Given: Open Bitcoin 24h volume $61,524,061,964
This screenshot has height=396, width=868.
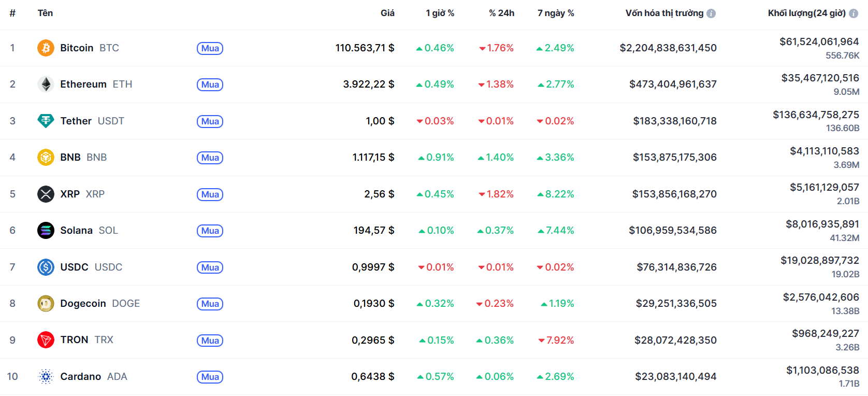Looking at the screenshot, I should pyautogui.click(x=819, y=41).
